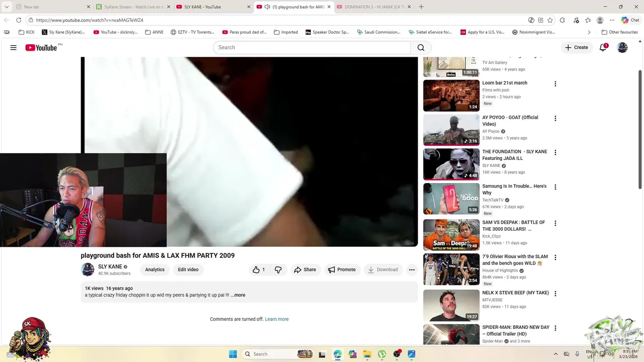
Task: Add this page to favourites star
Action: tap(550, 20)
